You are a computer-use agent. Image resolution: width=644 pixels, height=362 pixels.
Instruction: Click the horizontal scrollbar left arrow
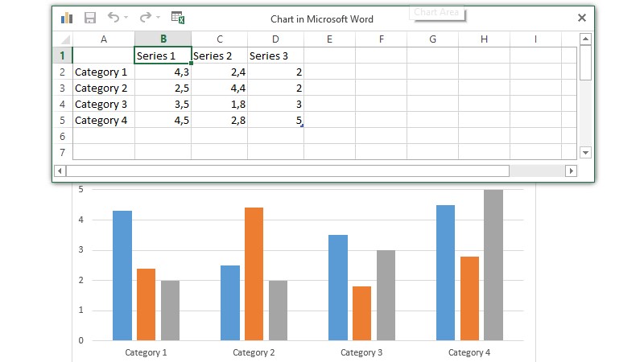point(59,171)
